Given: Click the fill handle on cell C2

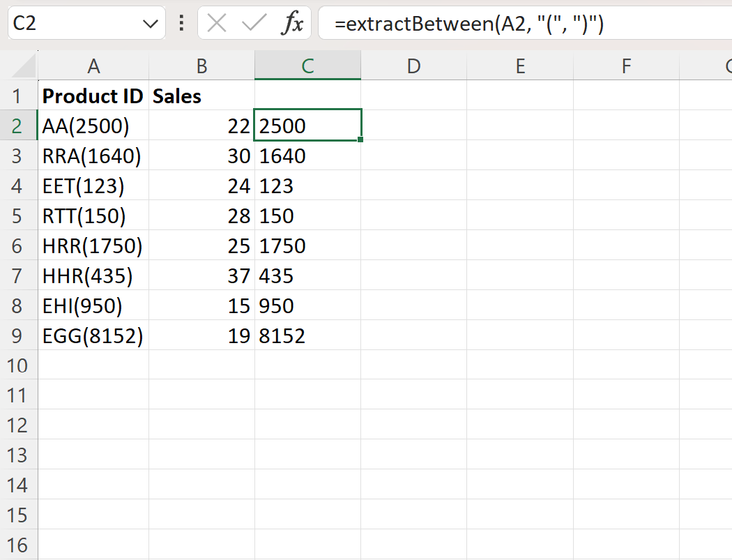Looking at the screenshot, I should coord(360,140).
